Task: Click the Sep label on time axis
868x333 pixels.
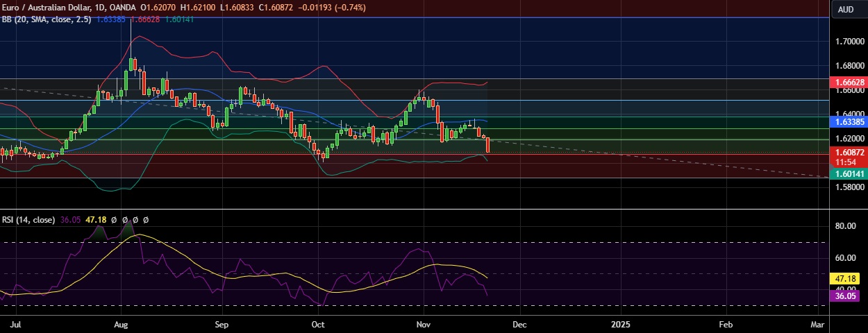Action: point(222,324)
